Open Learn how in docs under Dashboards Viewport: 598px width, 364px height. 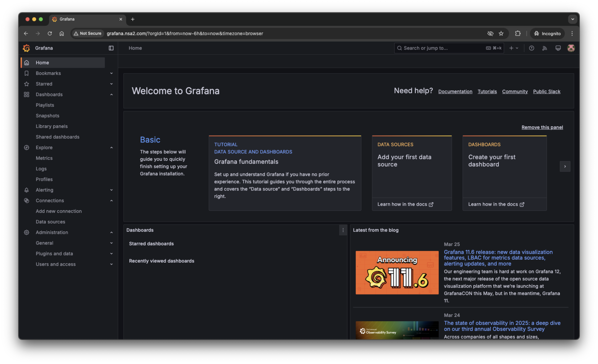tap(496, 204)
